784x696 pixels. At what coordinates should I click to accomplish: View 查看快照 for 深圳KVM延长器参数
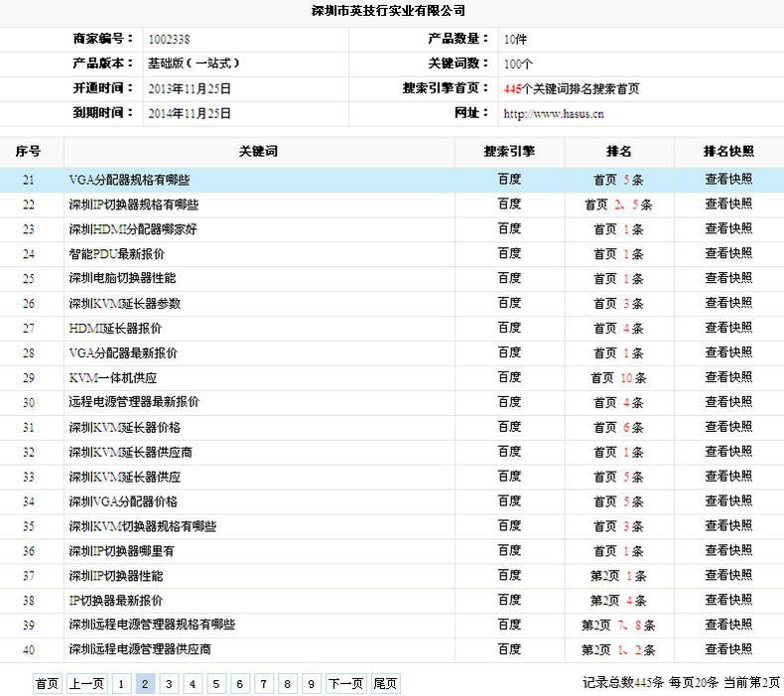pyautogui.click(x=728, y=303)
